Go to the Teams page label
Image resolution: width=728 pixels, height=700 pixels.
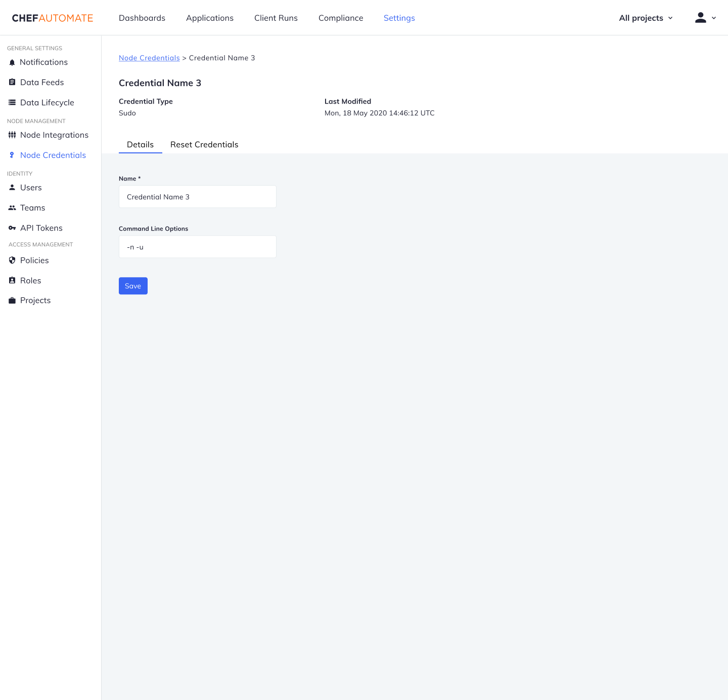33,208
